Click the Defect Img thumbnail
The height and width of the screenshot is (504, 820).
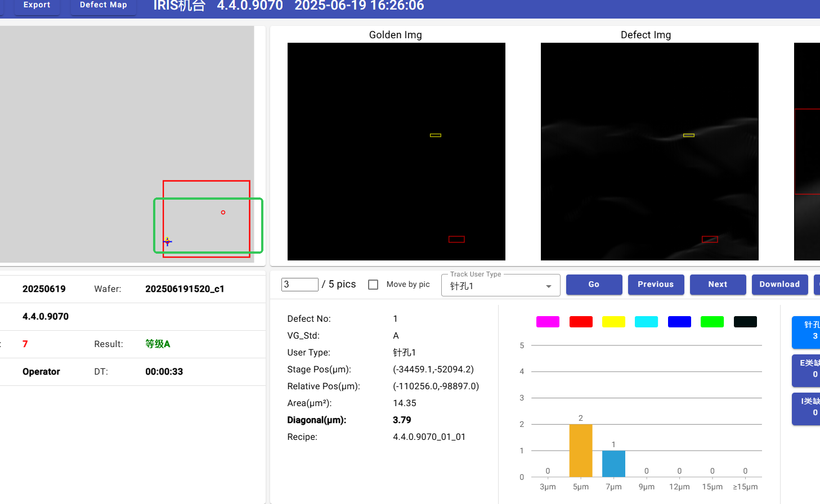coord(649,151)
